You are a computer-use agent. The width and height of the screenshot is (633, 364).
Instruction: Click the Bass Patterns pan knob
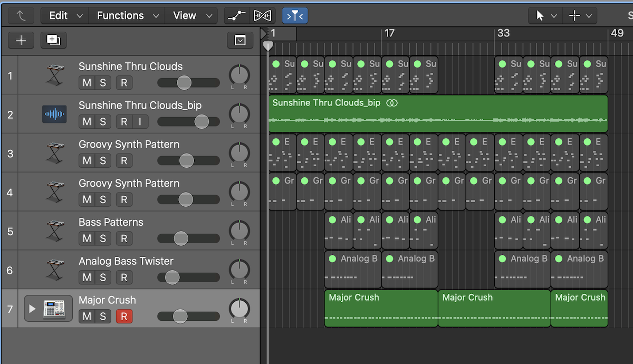tap(239, 232)
